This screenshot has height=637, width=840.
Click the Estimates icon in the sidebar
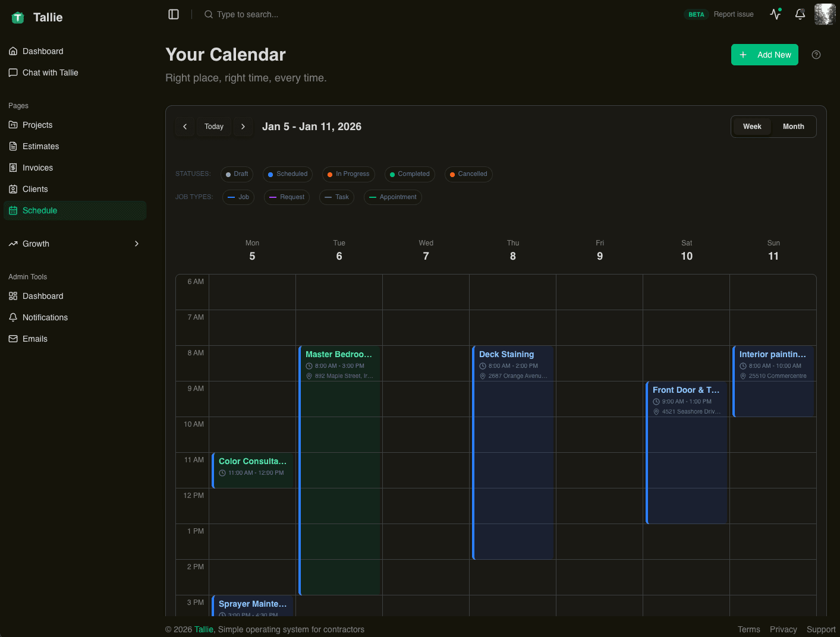point(13,146)
